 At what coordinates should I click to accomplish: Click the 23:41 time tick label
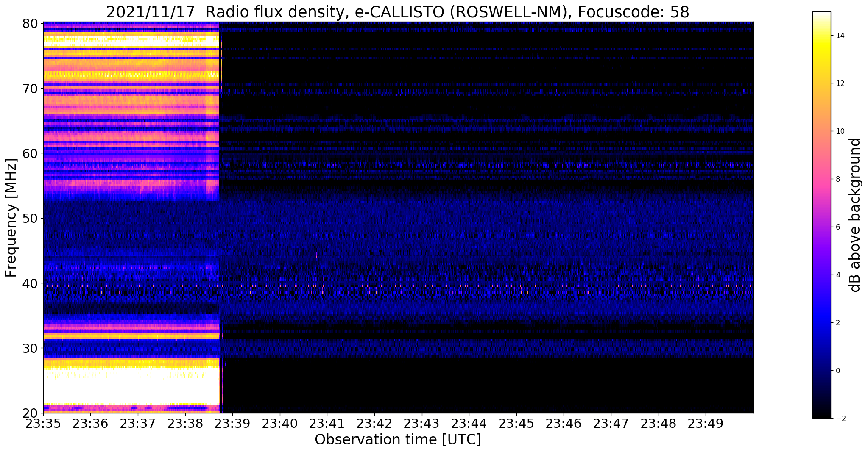(327, 423)
